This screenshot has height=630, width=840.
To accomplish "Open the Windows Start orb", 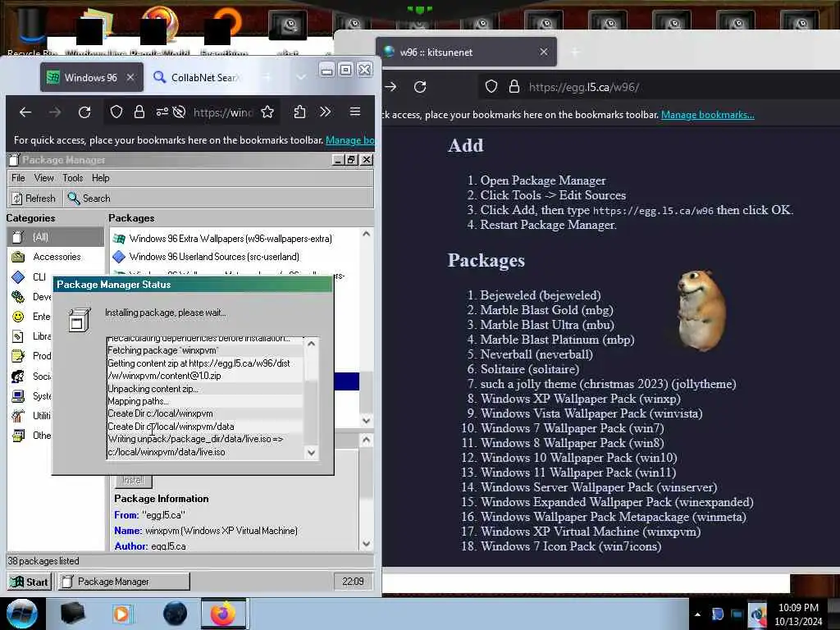I will click(21, 614).
